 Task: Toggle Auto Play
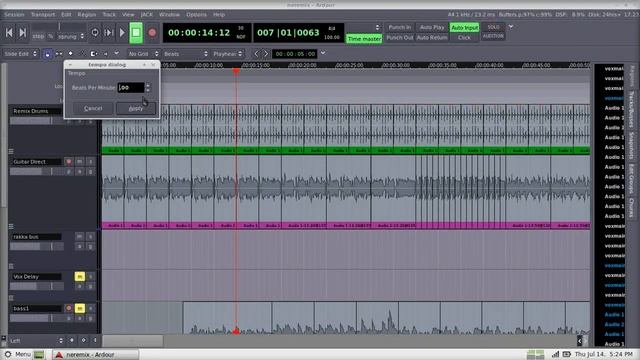(x=432, y=27)
